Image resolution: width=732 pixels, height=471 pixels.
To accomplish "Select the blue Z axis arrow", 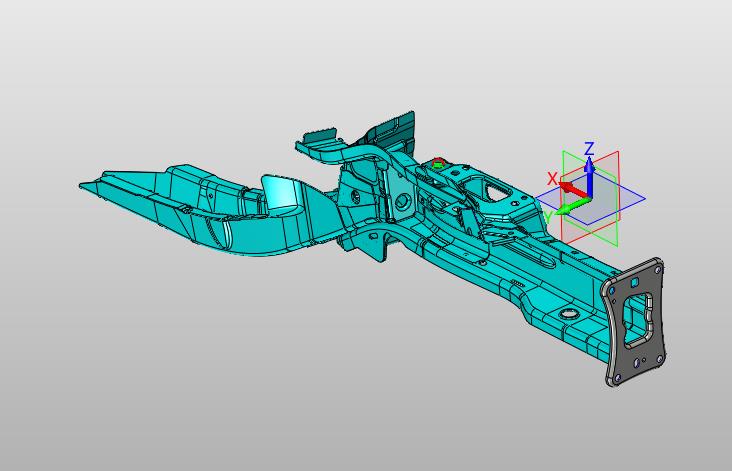I will [590, 175].
